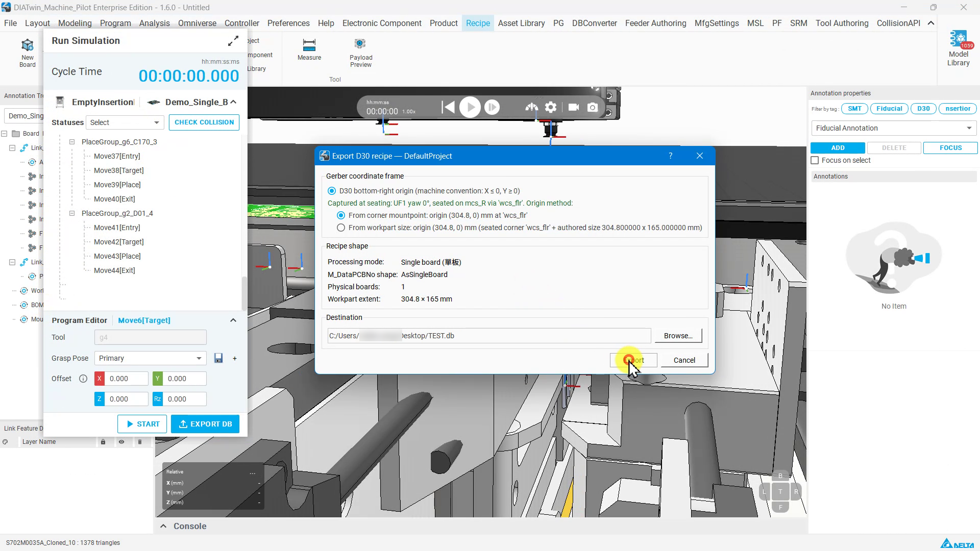Click the Offset info icon
The width and height of the screenshot is (980, 551).
click(x=83, y=379)
